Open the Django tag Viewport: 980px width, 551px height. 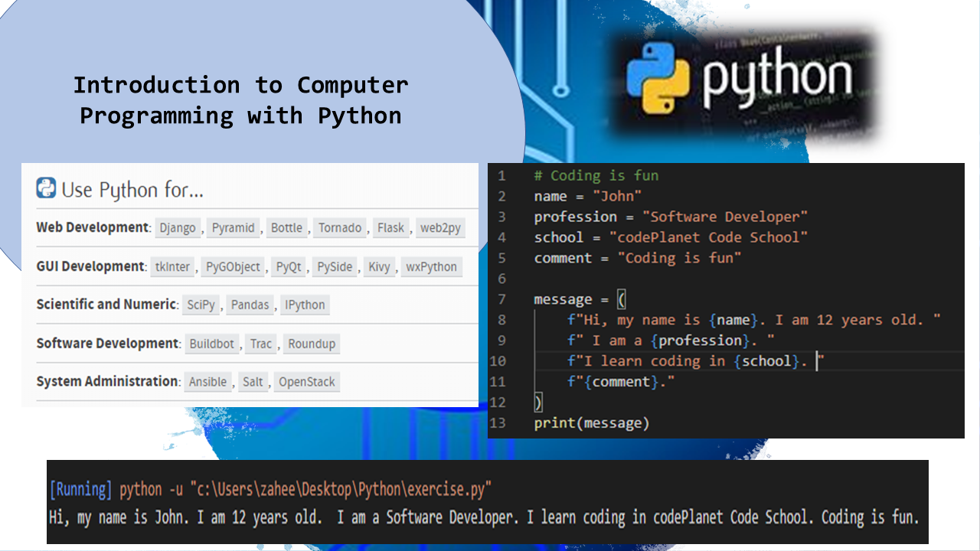[178, 228]
